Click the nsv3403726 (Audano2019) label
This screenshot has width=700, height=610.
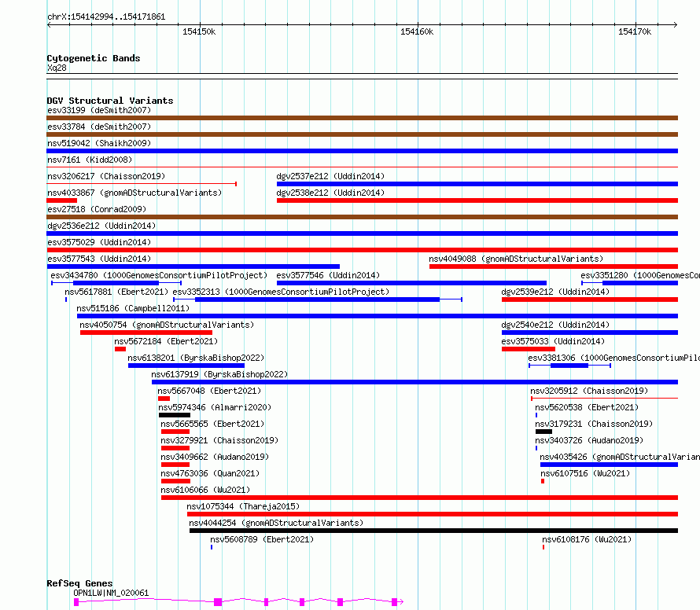click(589, 440)
